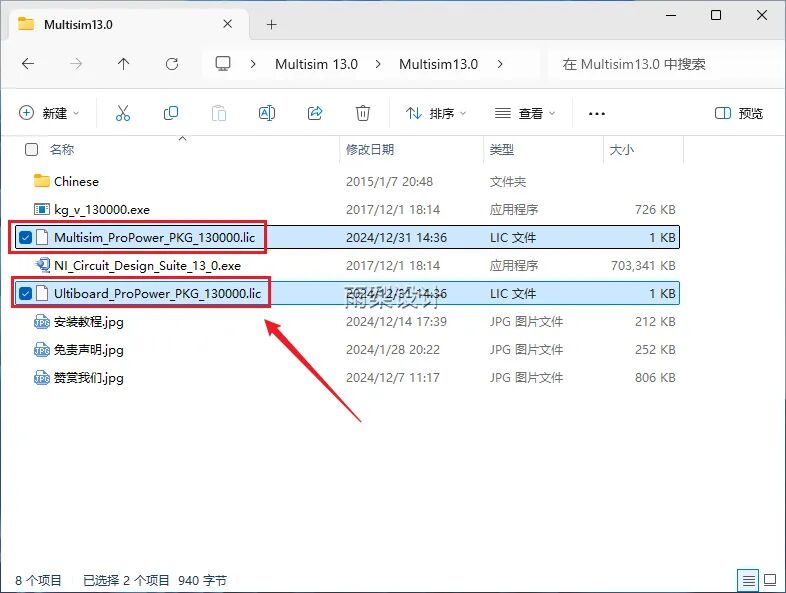This screenshot has height=593, width=786.
Task: Click date 2024/1/28 20:22
Action: [x=392, y=350]
